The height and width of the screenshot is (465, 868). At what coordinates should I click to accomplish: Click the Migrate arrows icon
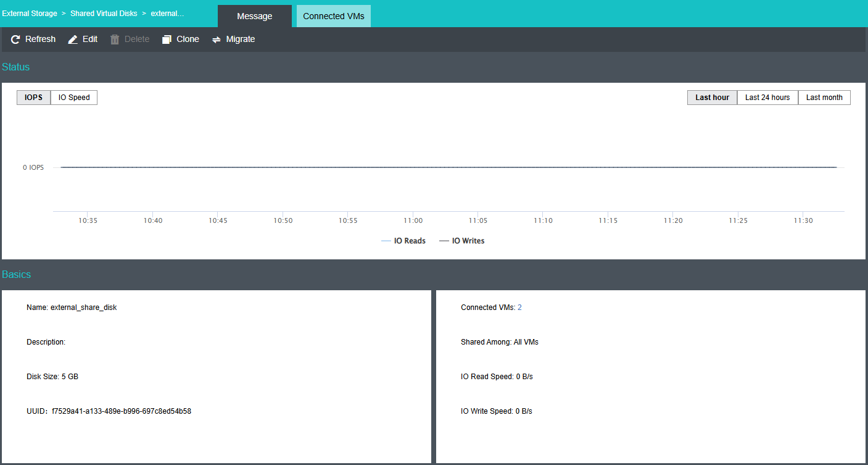click(x=217, y=40)
